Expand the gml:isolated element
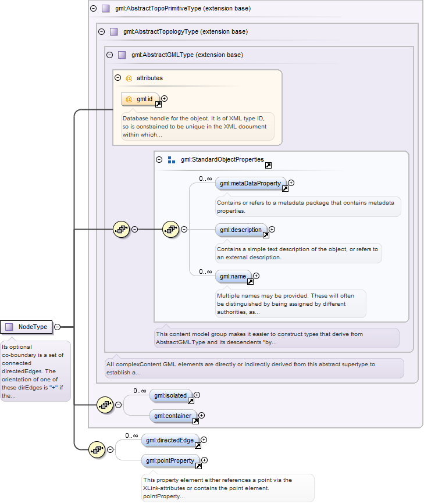Image resolution: width=424 pixels, height=504 pixels. coord(197,395)
